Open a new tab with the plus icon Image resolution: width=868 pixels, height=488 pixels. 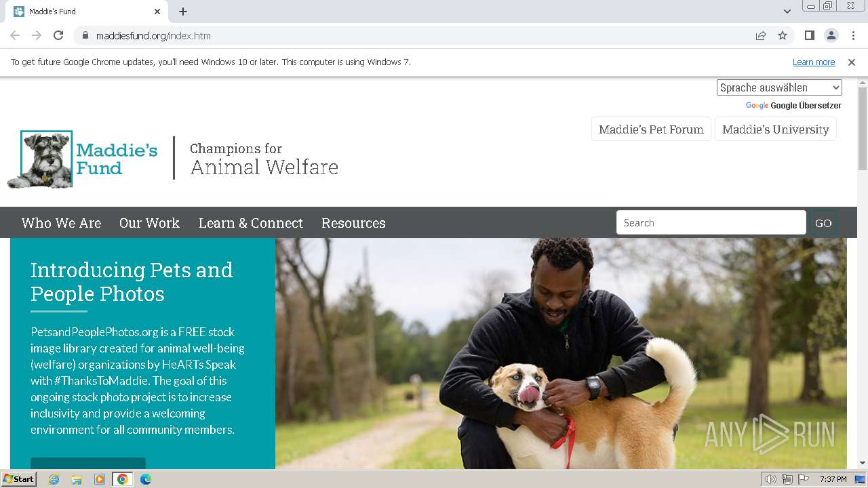click(183, 12)
